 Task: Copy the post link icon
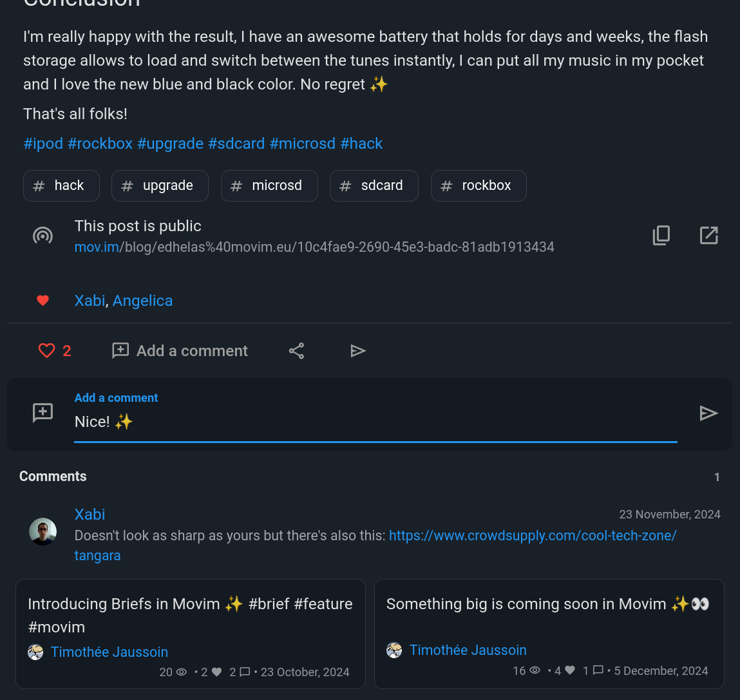[x=661, y=235]
